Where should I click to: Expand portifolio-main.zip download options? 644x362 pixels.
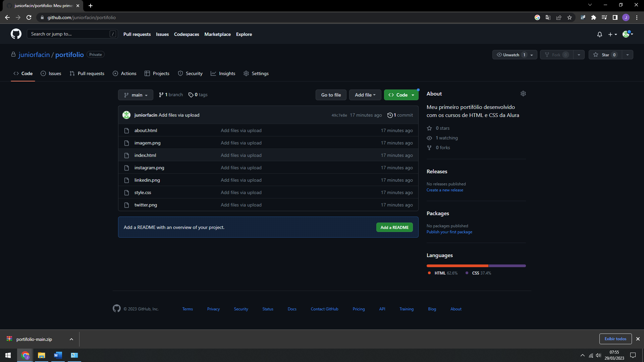point(71,339)
